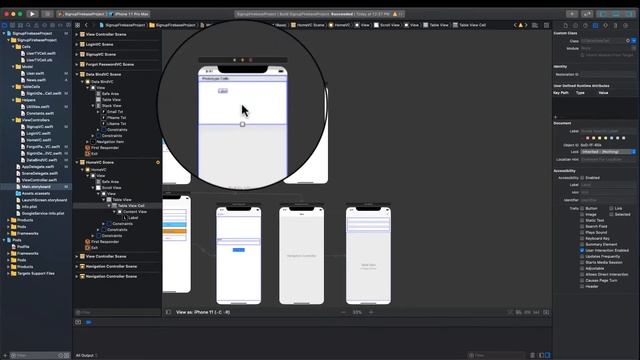Select the Navigation Controller scene on canvas
640x360 pixels.
click(302, 256)
